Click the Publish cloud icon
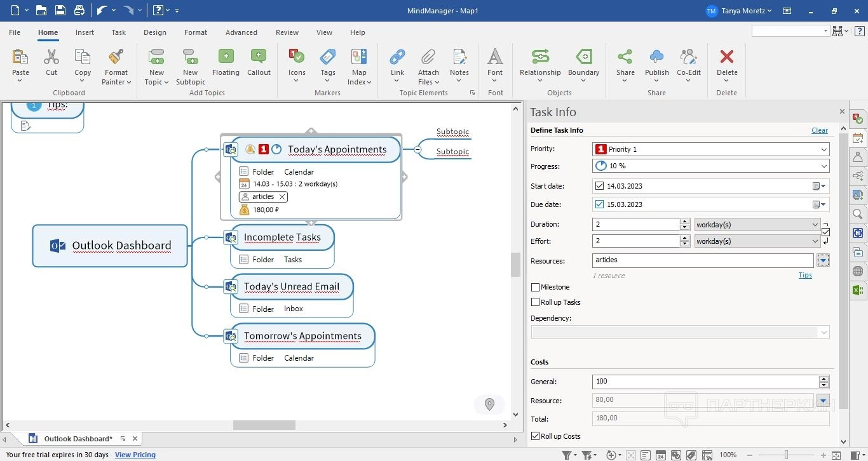The height and width of the screenshot is (461, 868). [656, 57]
